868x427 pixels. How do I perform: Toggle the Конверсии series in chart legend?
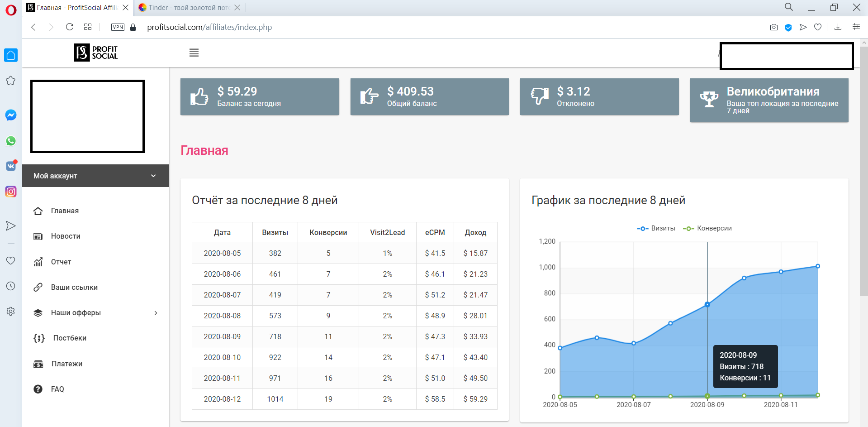[707, 228]
